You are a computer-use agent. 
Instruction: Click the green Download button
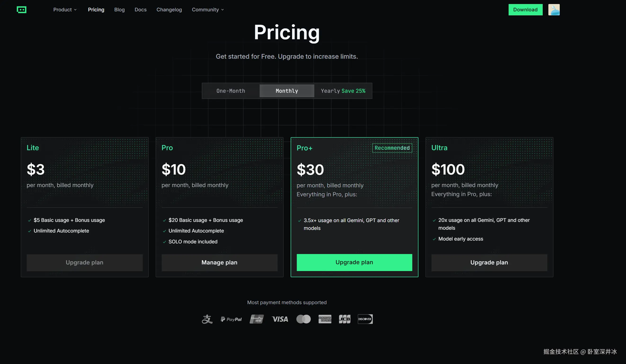coord(525,10)
